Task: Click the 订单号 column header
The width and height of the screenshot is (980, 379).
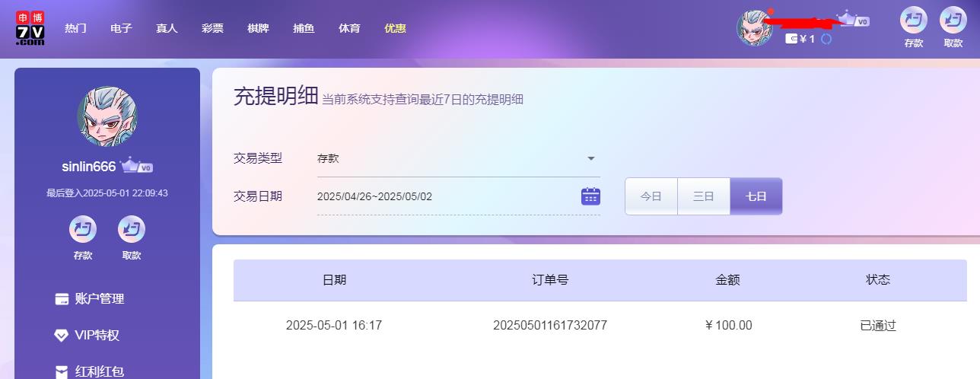Action: [x=550, y=280]
